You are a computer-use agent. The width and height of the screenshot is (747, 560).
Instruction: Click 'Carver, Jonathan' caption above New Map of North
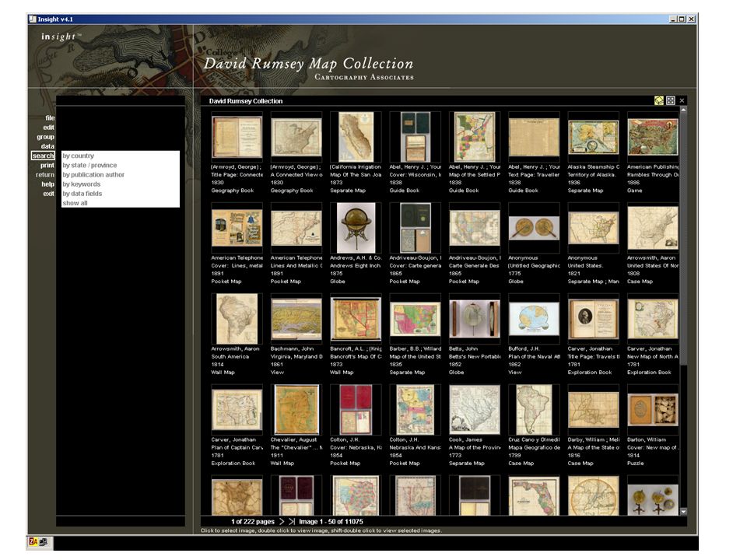649,348
